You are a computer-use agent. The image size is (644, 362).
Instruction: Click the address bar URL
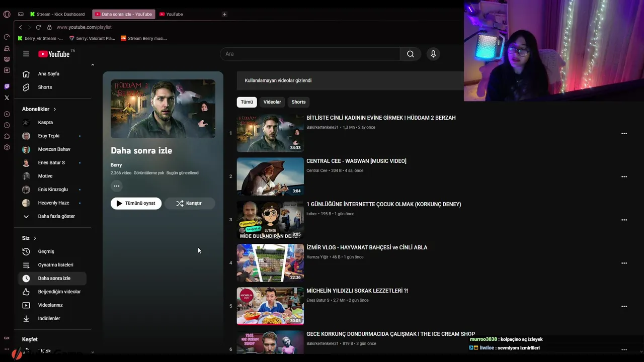point(84,27)
